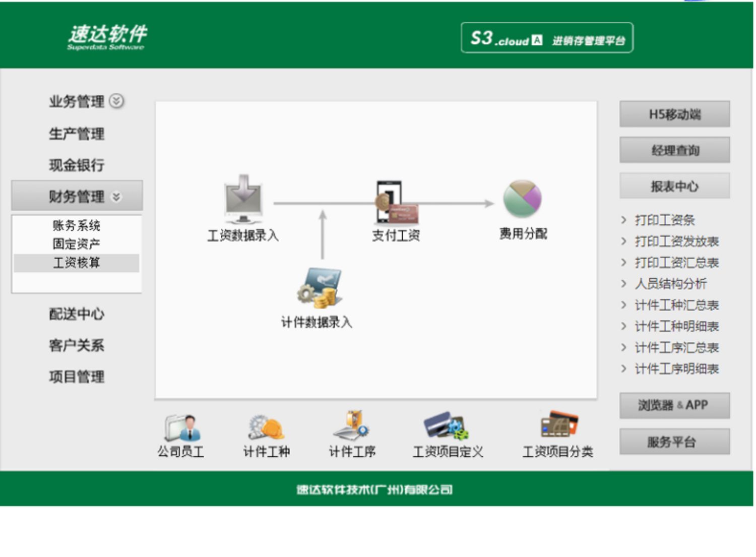756x557 pixels.
Task: Select 工资核算 in the submenu
Action: pyautogui.click(x=77, y=263)
